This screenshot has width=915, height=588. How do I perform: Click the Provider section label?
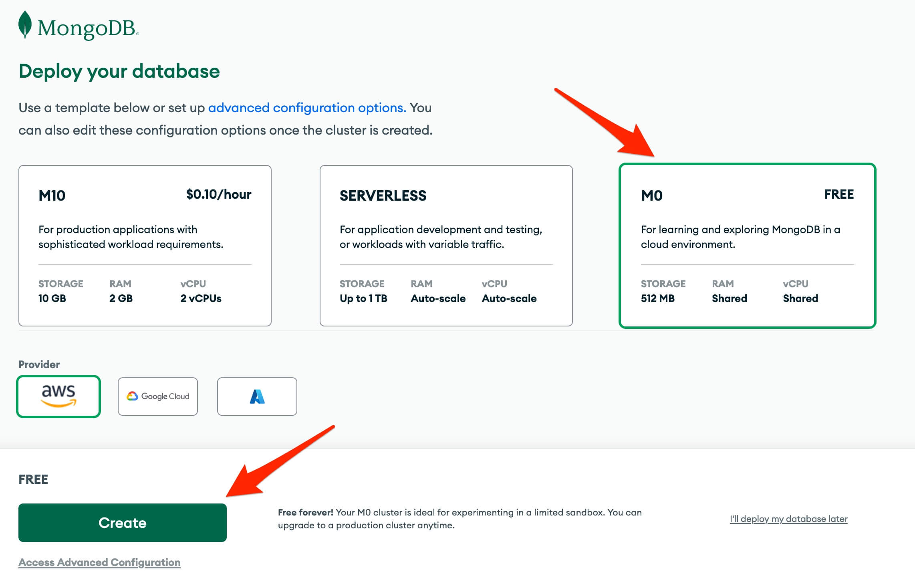tap(39, 364)
